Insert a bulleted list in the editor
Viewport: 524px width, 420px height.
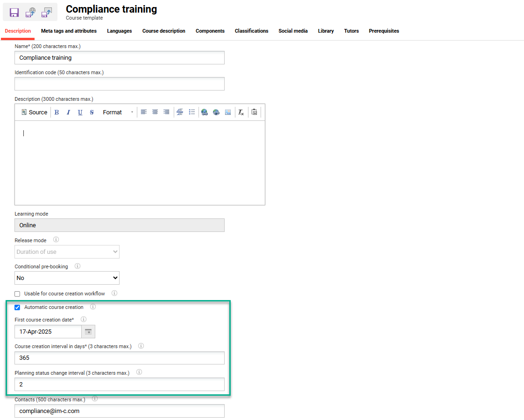(191, 112)
